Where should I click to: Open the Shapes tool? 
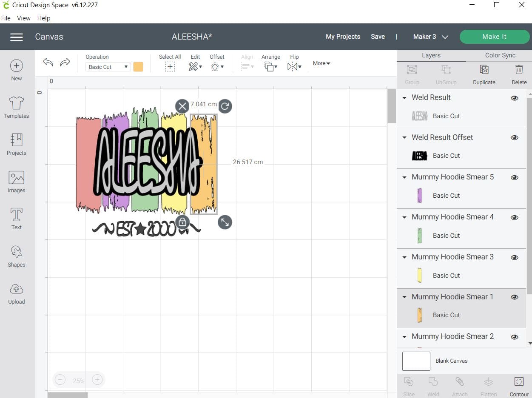(17, 252)
